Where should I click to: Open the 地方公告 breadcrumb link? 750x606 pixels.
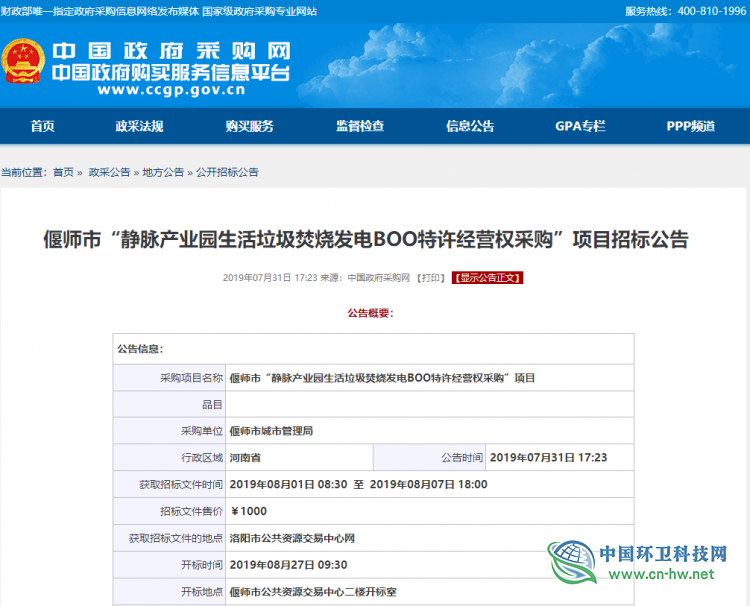163,172
